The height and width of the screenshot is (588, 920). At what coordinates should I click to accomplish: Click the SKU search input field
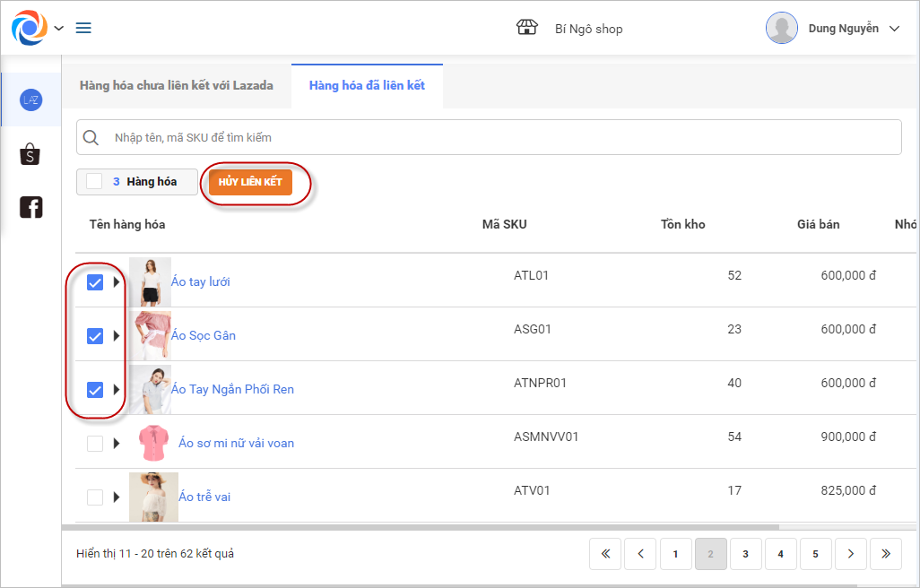502,138
